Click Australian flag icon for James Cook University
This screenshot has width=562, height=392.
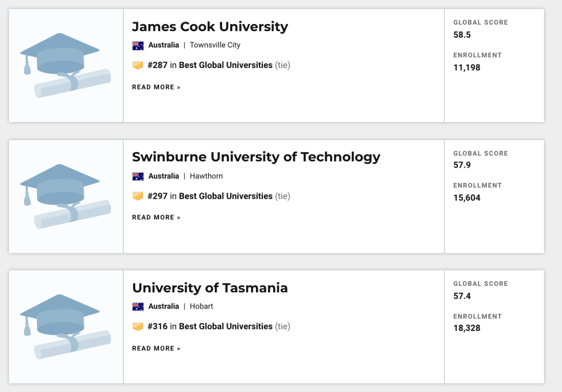pyautogui.click(x=138, y=45)
